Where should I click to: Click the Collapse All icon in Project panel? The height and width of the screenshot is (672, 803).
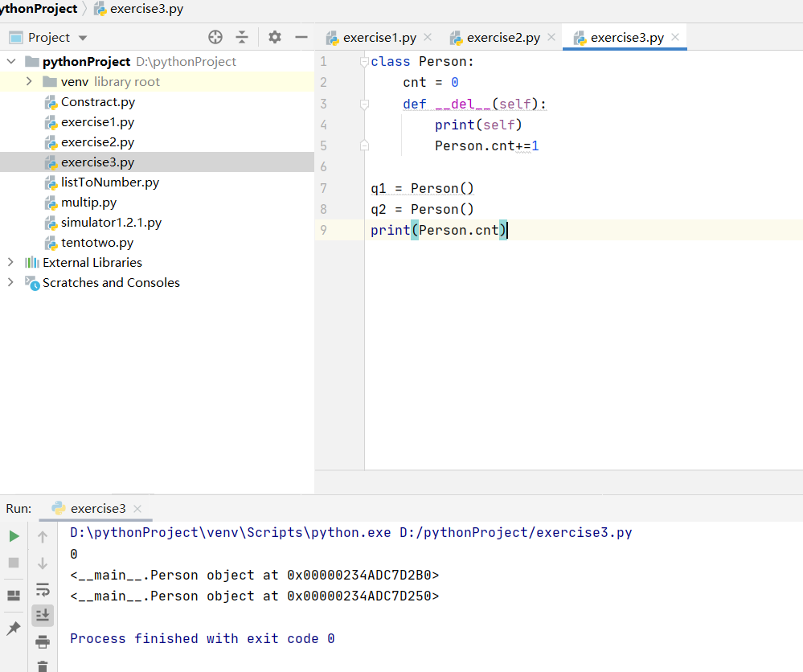[x=242, y=38]
